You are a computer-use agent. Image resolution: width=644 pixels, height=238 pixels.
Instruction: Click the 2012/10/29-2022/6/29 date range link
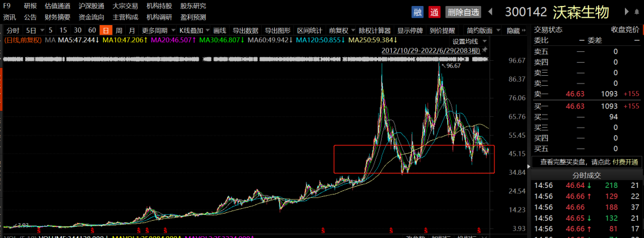(431, 51)
